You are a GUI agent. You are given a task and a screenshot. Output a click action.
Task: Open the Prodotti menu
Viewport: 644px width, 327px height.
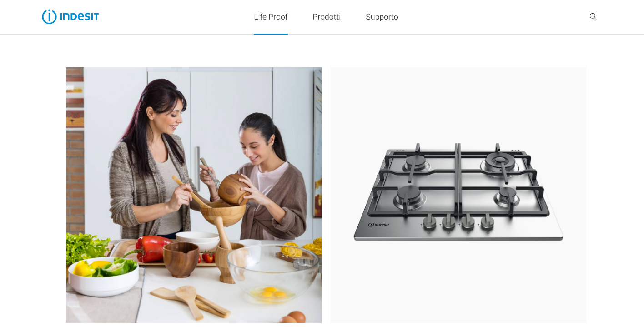327,17
